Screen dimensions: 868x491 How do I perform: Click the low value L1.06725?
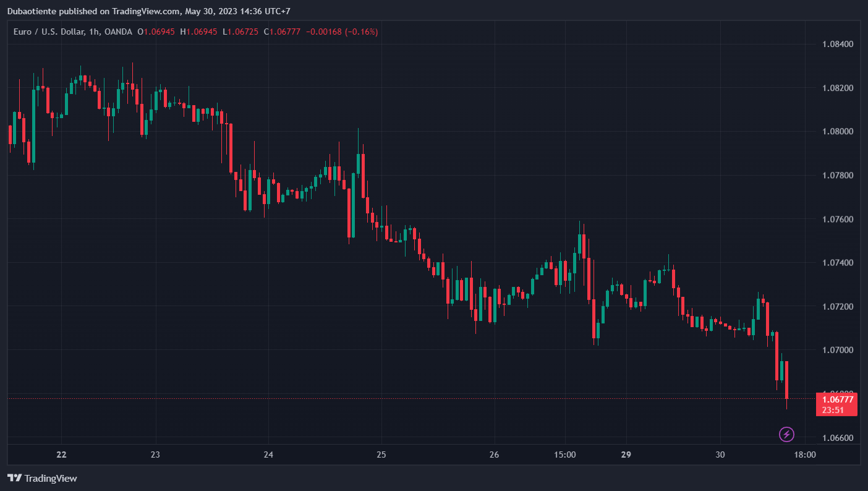pos(240,32)
